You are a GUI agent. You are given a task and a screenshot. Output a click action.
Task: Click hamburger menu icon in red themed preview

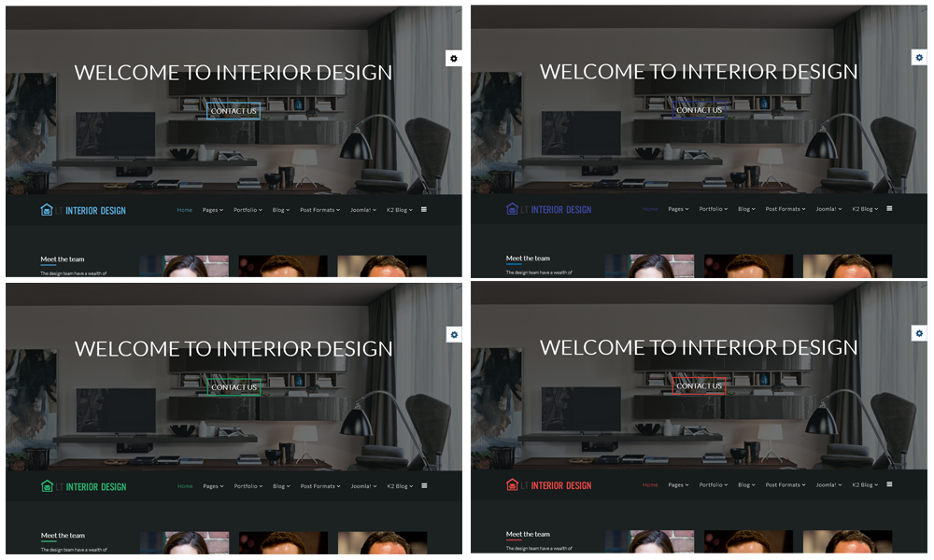click(889, 484)
